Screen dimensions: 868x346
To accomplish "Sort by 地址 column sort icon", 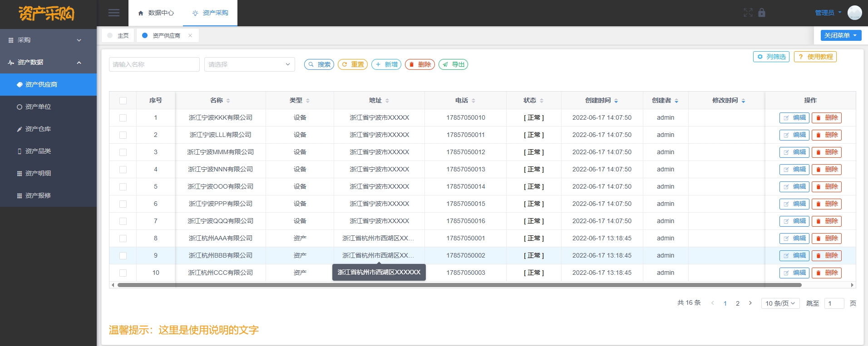I will click(x=387, y=101).
